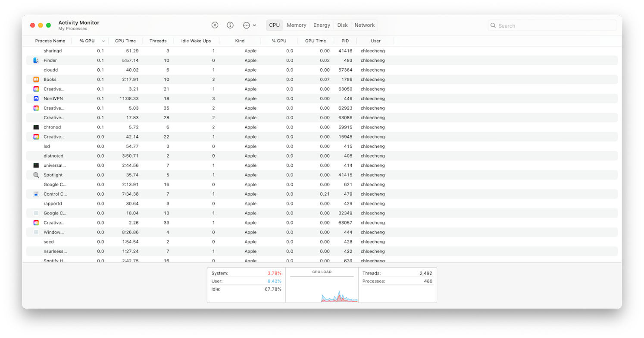This screenshot has height=338, width=644.
Task: Click the process info (i) icon
Action: tap(230, 25)
